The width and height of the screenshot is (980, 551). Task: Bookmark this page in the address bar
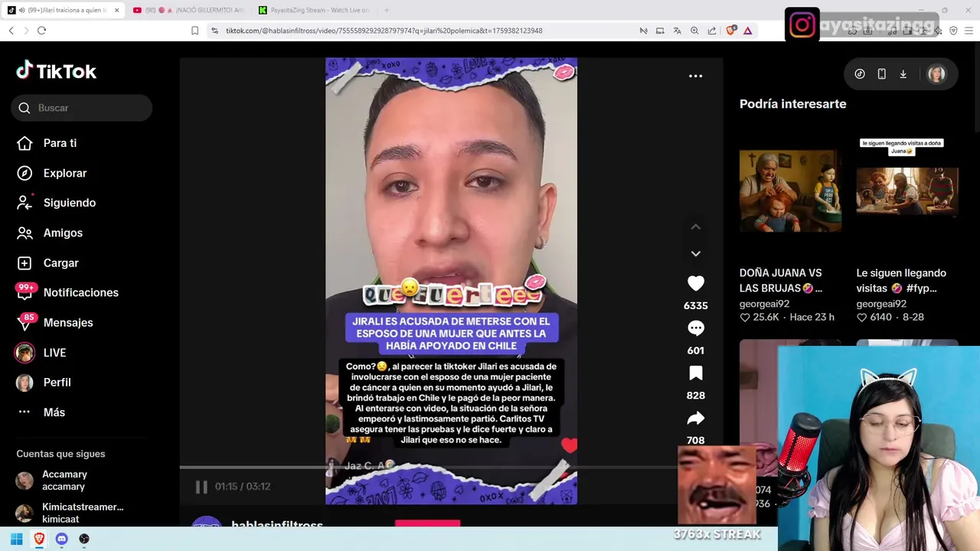[194, 31]
